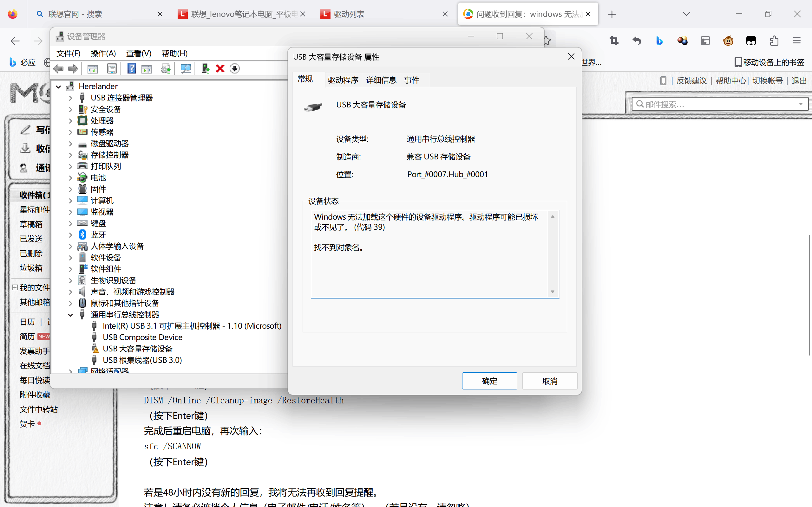Click the screenshot crop icon in Firefox toolbar
This screenshot has width=812, height=507.
[x=614, y=41]
